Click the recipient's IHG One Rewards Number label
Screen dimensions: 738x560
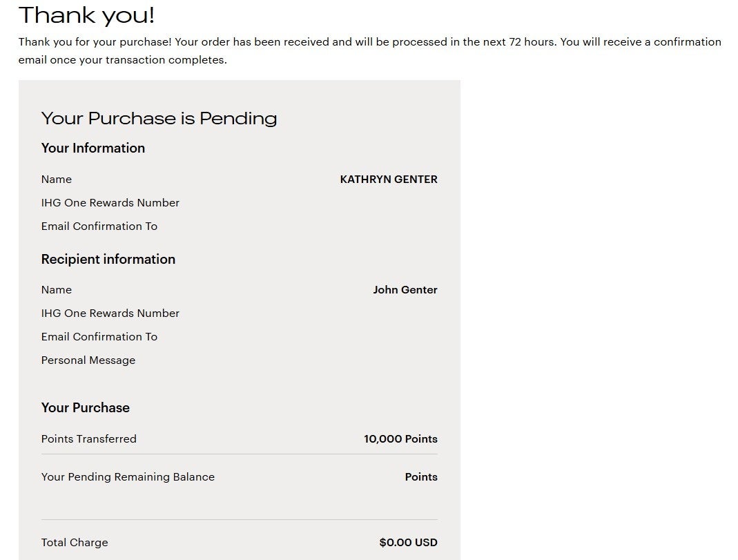tap(110, 313)
